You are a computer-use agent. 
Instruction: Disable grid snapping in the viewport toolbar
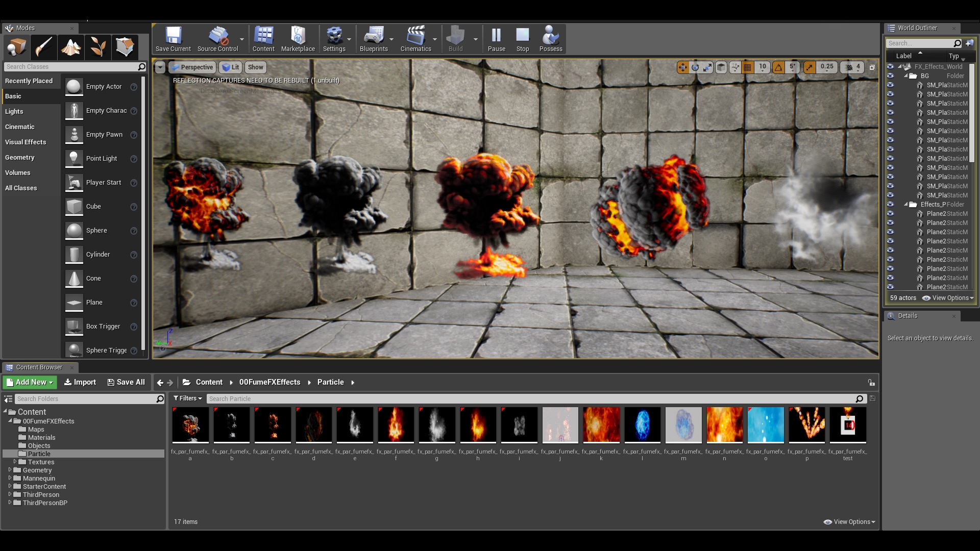click(748, 67)
